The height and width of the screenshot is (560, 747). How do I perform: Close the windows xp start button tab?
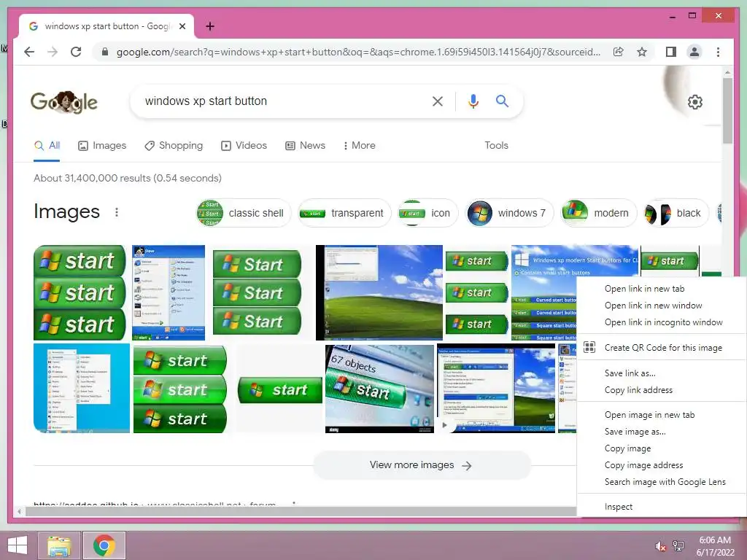(182, 26)
